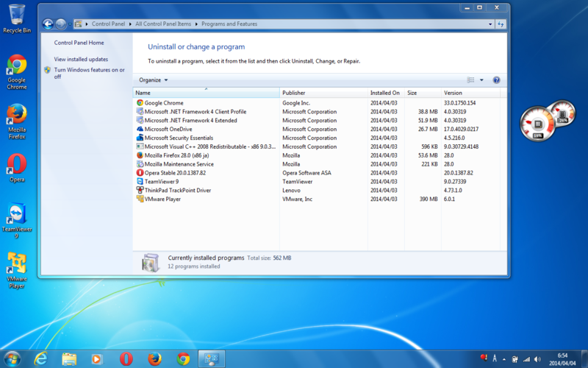Launch Opera desktop shortcut
The height and width of the screenshot is (368, 588).
(17, 168)
